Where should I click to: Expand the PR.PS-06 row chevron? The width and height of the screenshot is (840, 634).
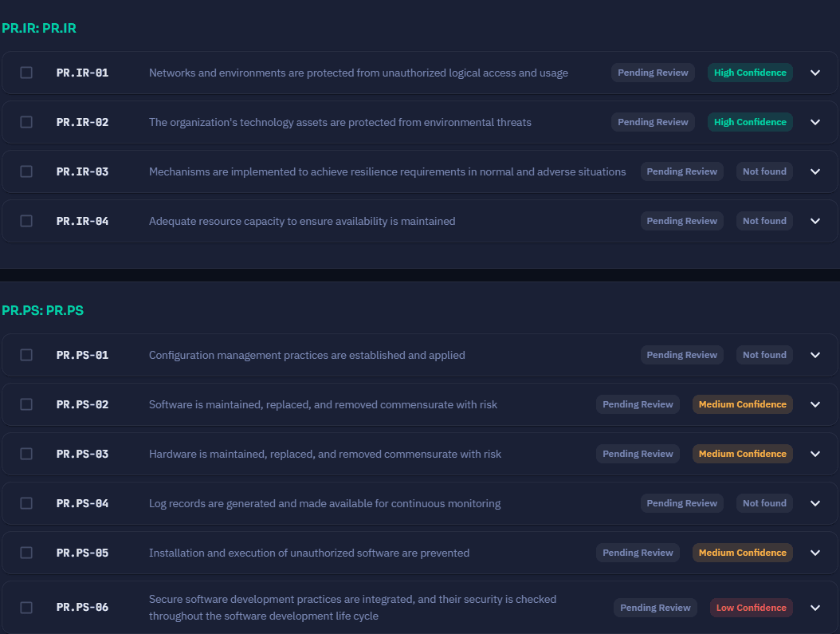coord(814,608)
